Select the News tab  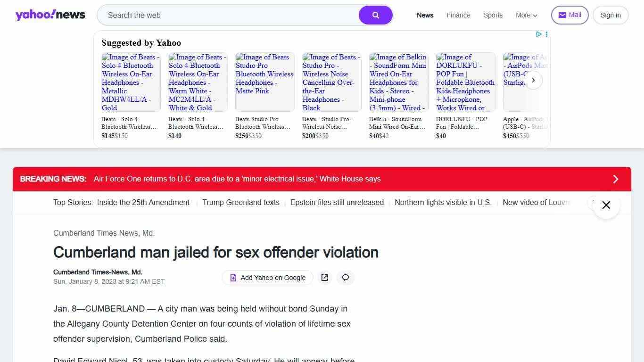[x=425, y=15]
